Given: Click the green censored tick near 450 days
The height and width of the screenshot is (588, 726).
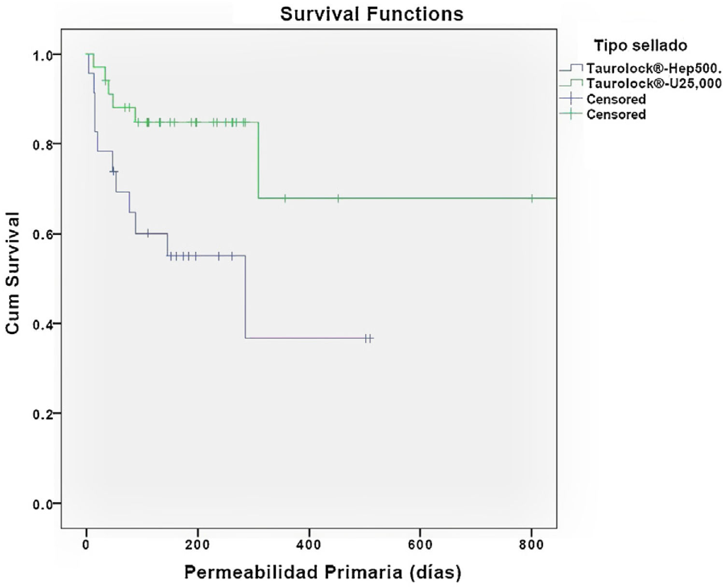Looking at the screenshot, I should pos(338,198).
